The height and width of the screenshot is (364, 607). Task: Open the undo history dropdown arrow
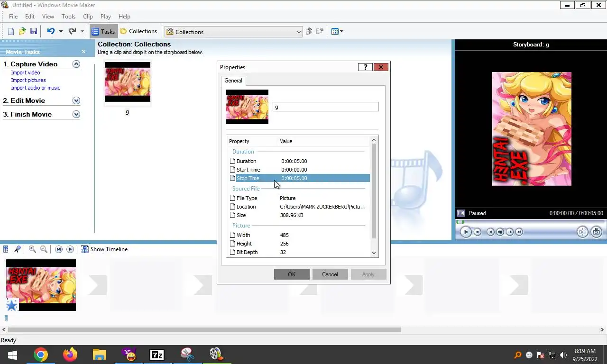pyautogui.click(x=61, y=31)
